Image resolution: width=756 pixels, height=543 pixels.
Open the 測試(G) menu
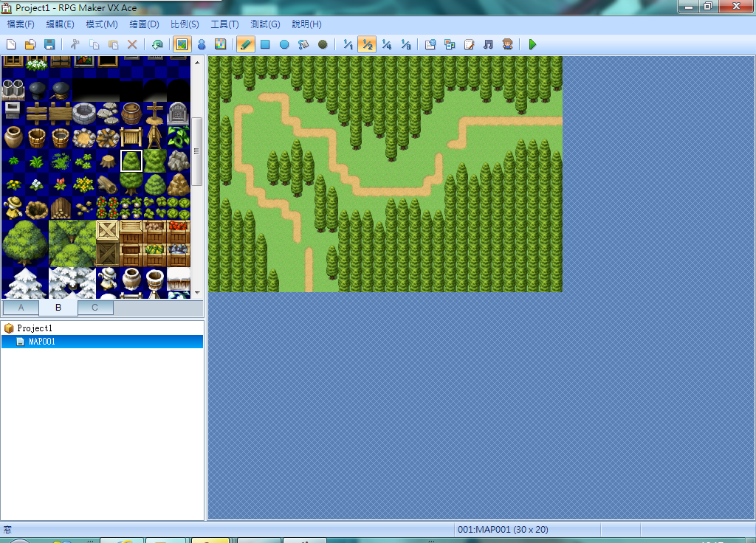[x=265, y=24]
